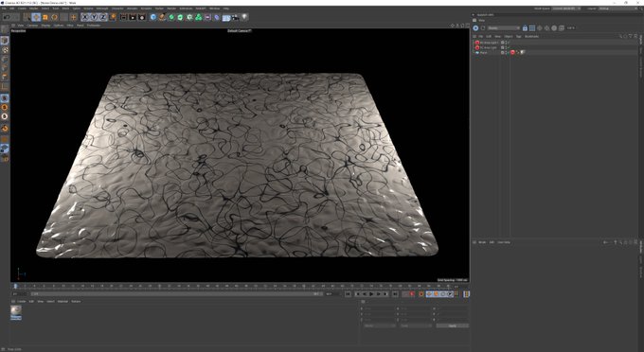Open the Object Manager Tags menu
This screenshot has width=644, height=352.
tap(518, 37)
